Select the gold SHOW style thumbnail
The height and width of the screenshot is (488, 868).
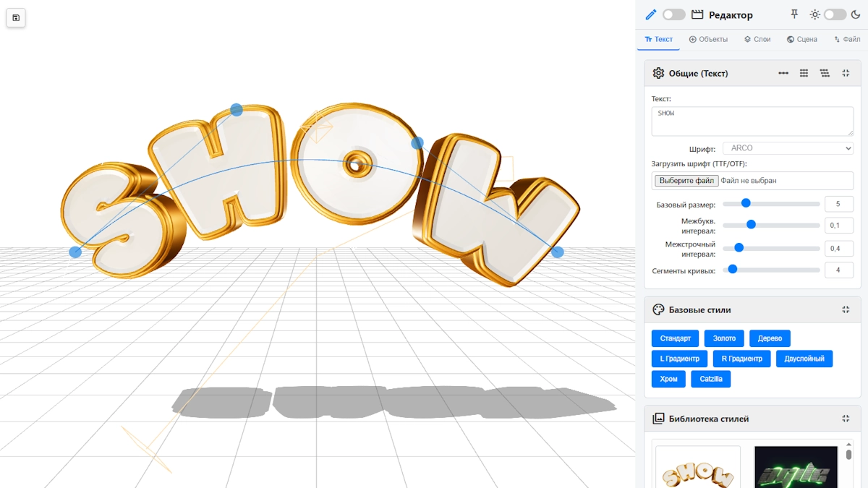[698, 467]
